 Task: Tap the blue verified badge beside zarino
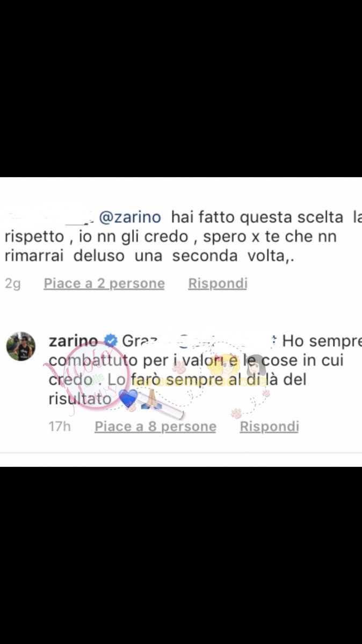tap(111, 341)
